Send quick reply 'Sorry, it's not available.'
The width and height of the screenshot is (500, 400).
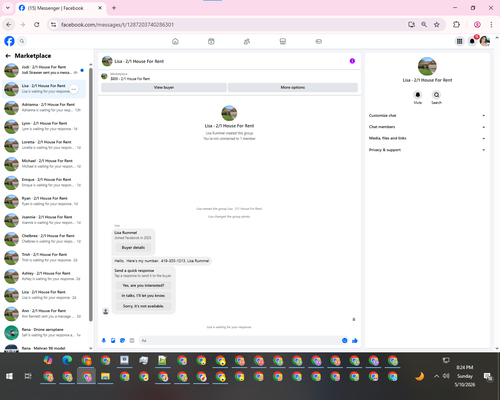(x=143, y=306)
